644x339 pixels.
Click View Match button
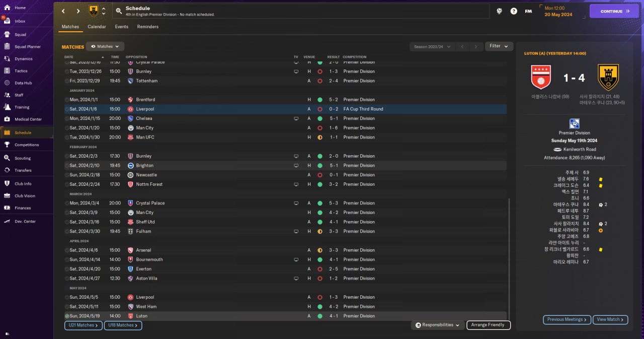point(610,319)
